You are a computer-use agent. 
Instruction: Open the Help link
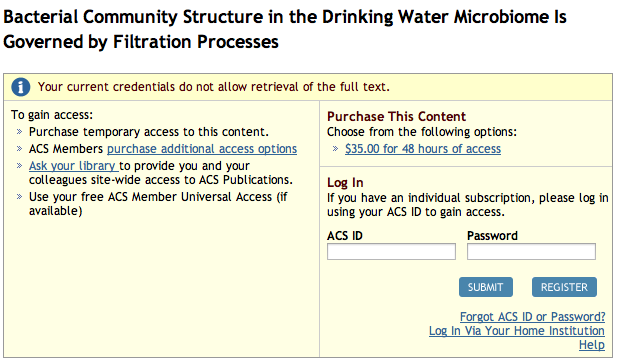(x=592, y=345)
